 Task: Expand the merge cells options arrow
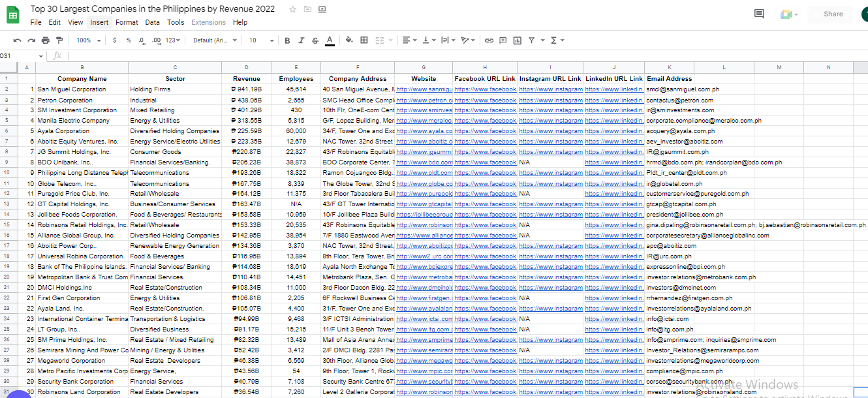coord(390,40)
